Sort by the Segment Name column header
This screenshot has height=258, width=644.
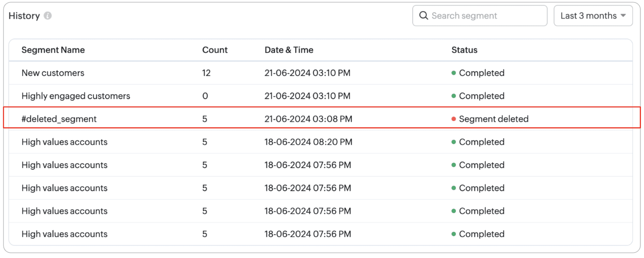53,50
